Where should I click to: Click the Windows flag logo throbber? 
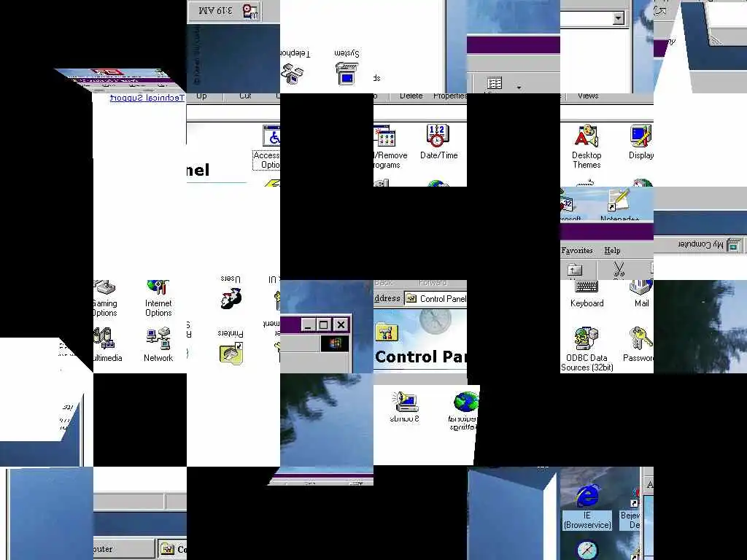(x=334, y=343)
